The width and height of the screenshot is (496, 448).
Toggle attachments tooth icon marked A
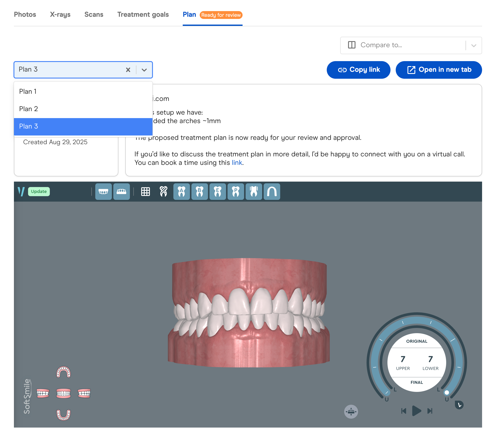(x=182, y=191)
